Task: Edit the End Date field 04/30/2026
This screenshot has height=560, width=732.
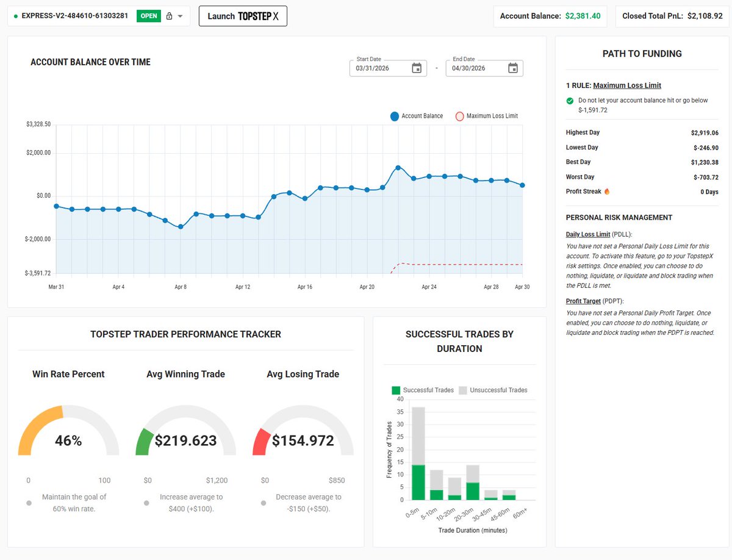Action: (484, 68)
